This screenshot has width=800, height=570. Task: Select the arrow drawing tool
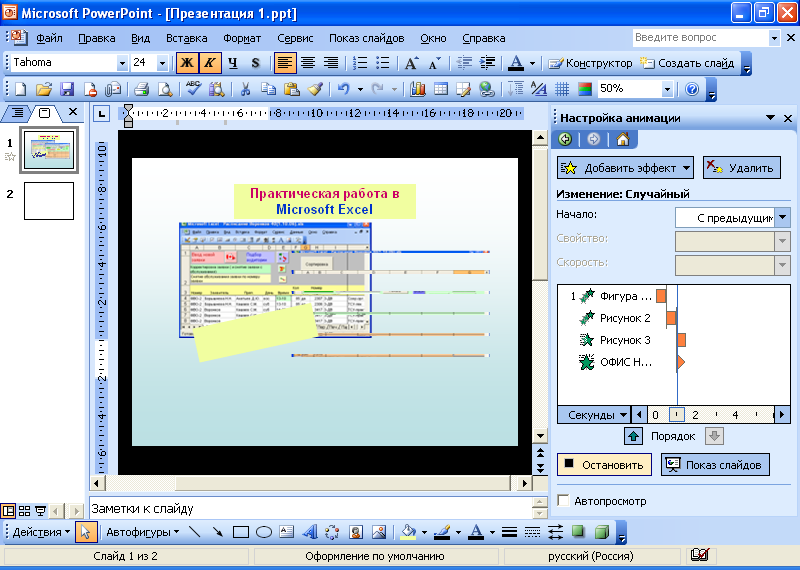(x=218, y=532)
